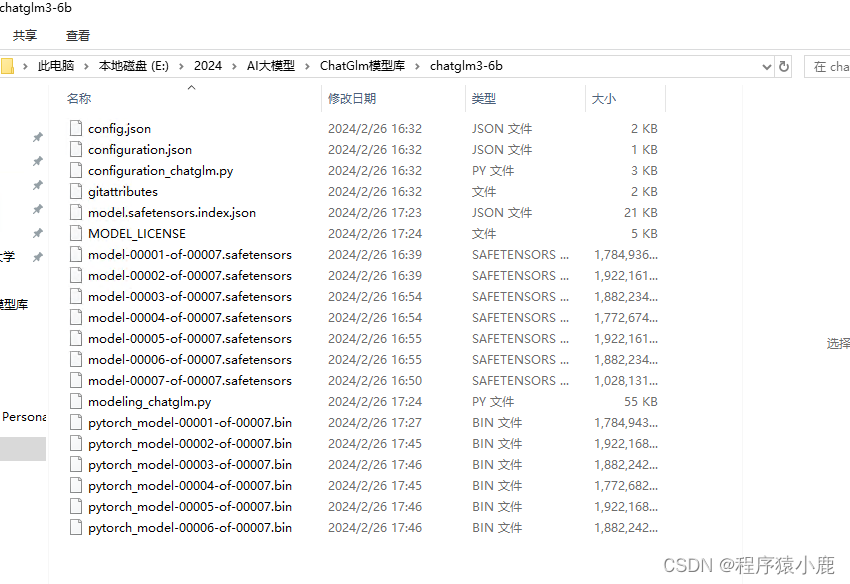This screenshot has width=850, height=584.
Task: Click the 21 KB size cell
Action: click(x=641, y=213)
